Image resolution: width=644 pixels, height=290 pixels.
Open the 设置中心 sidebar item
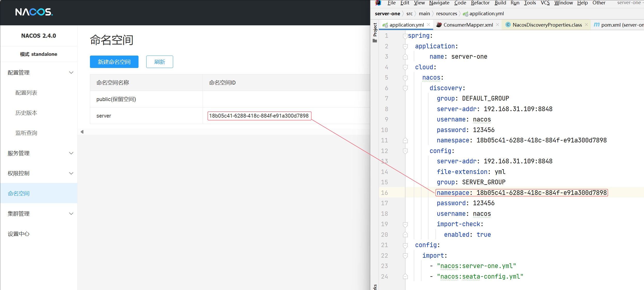(x=19, y=234)
